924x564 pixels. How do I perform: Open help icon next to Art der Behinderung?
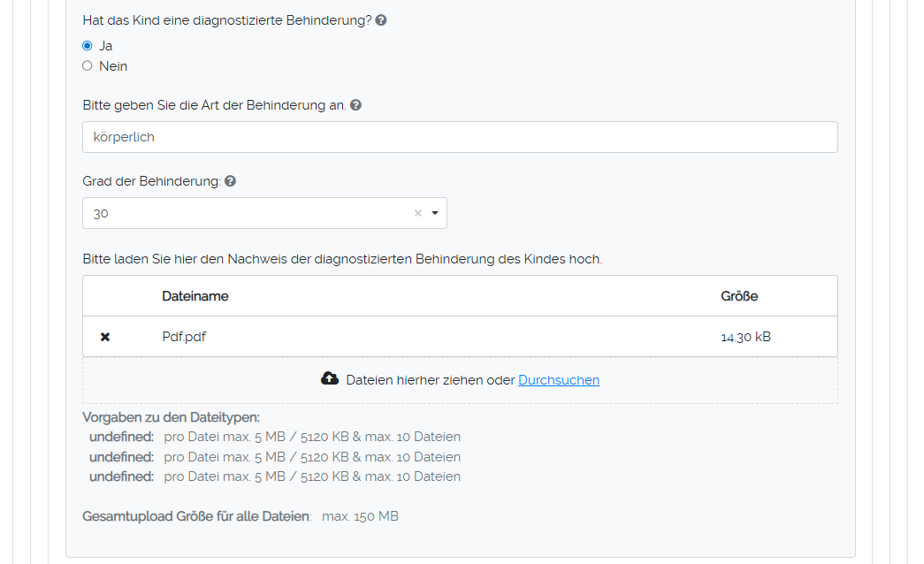click(355, 105)
